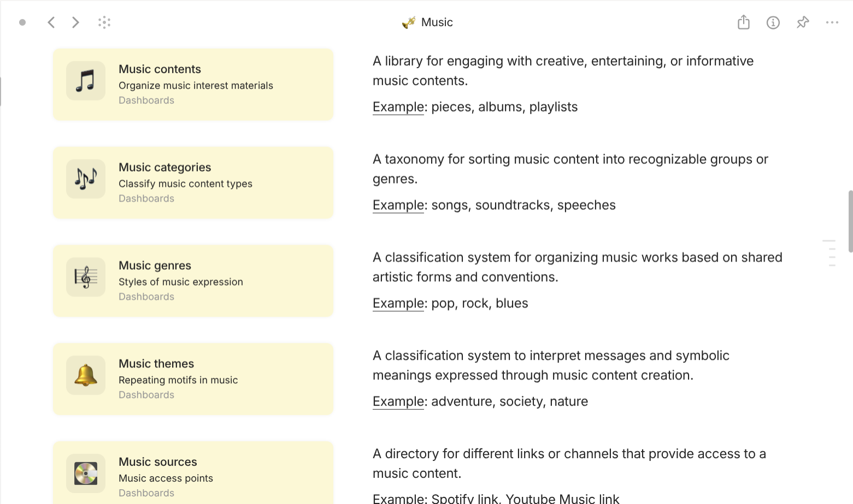Navigate back with the left chevron arrow
Viewport: 853px width, 504px height.
pos(51,22)
